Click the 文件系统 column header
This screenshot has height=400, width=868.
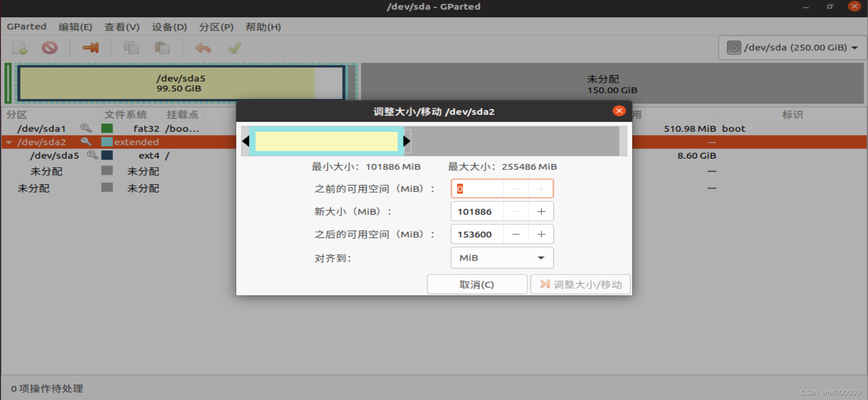click(x=126, y=114)
